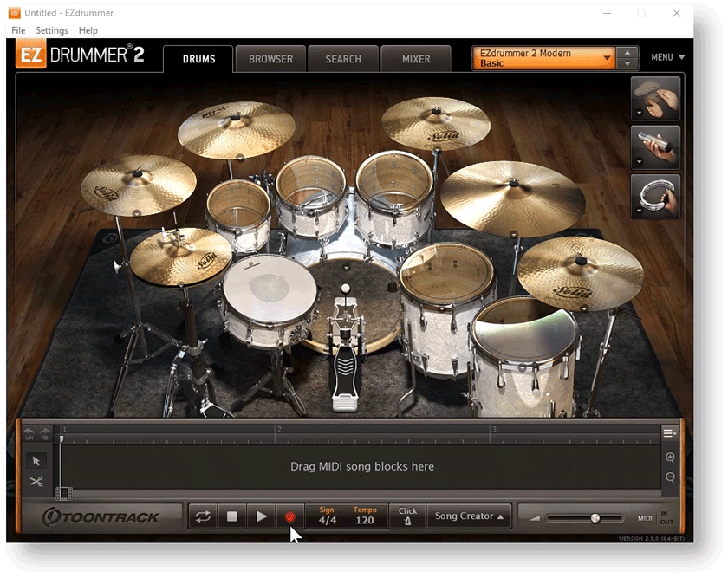Select the scissors cut tool

coord(36,482)
